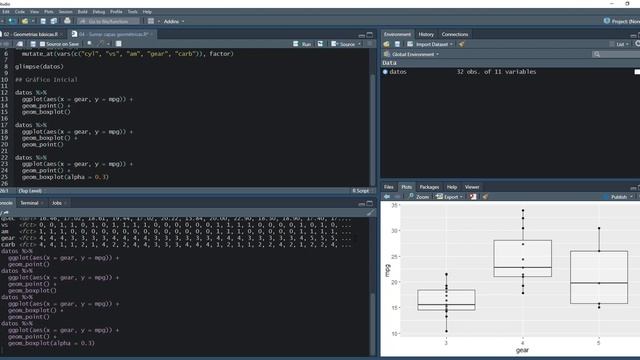The width and height of the screenshot is (640, 360).
Task: Maximize the source editor pane
Action: tap(370, 35)
